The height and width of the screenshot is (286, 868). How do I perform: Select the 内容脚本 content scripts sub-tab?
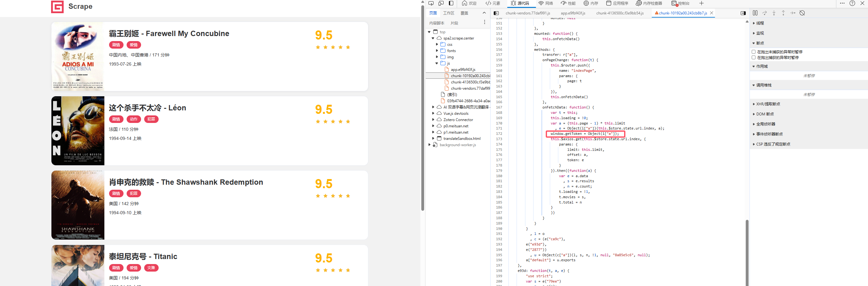[x=437, y=23]
